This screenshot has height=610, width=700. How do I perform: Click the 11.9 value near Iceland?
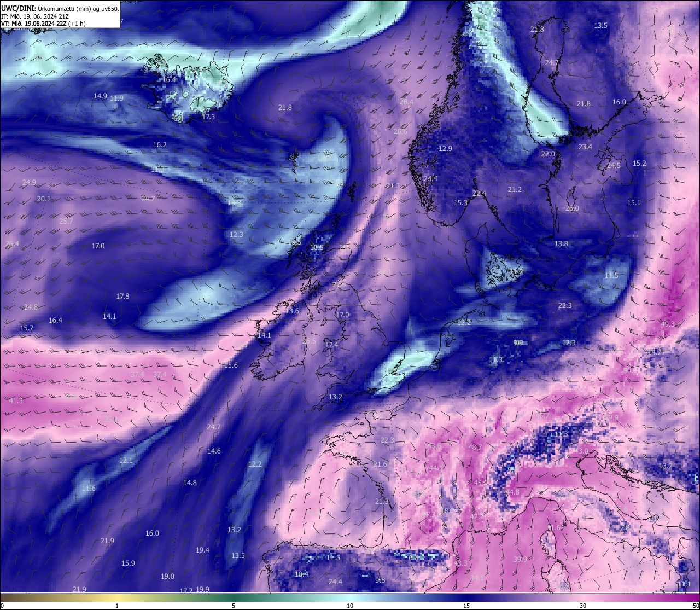click(116, 98)
